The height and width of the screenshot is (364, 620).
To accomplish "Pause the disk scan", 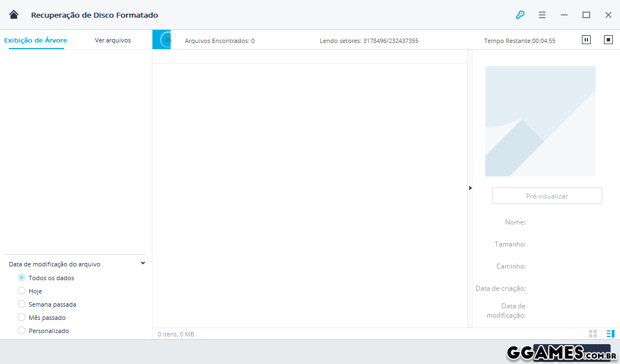I will point(586,40).
